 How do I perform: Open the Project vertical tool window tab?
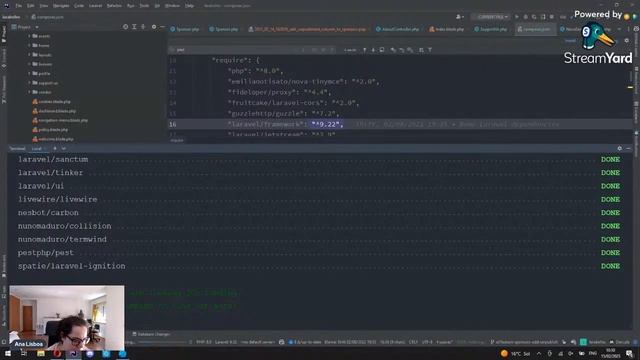(4, 34)
